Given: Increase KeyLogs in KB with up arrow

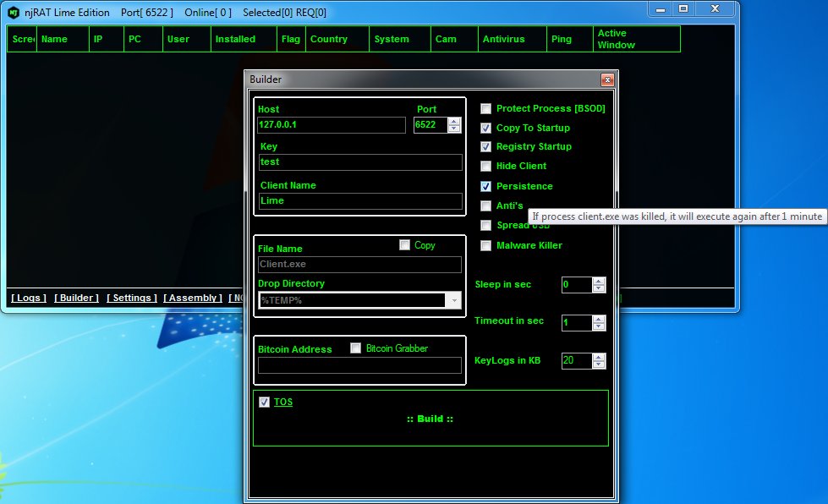Looking at the screenshot, I should click(598, 358).
